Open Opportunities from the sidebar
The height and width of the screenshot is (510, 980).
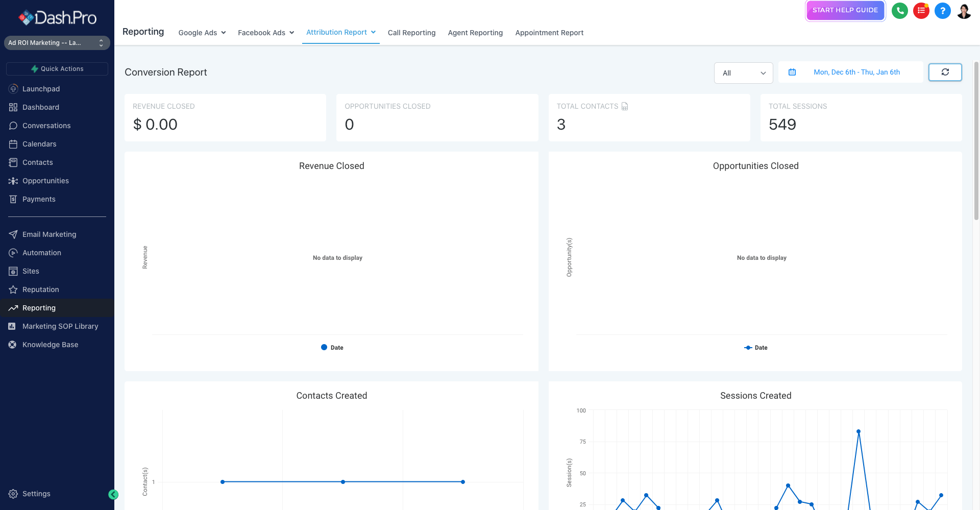pyautogui.click(x=45, y=181)
